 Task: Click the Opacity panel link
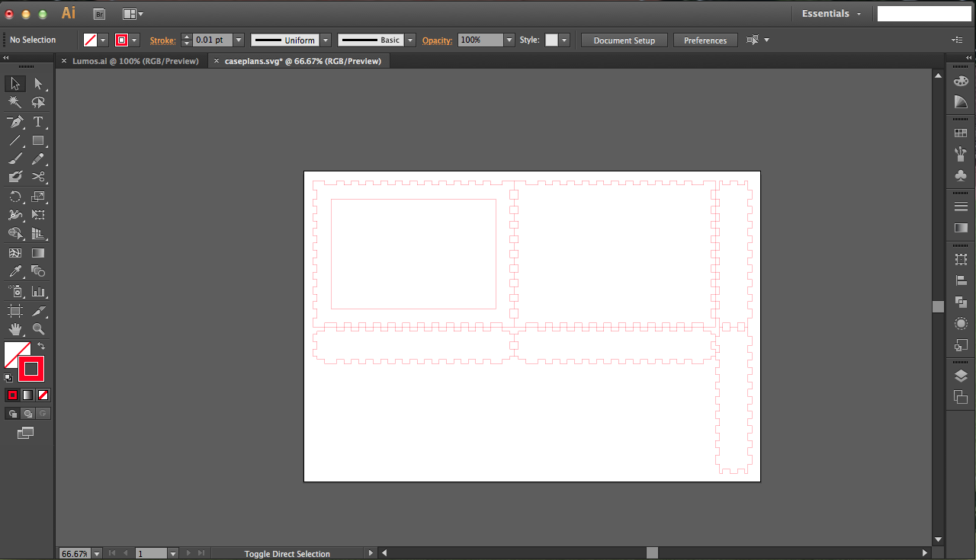[437, 40]
